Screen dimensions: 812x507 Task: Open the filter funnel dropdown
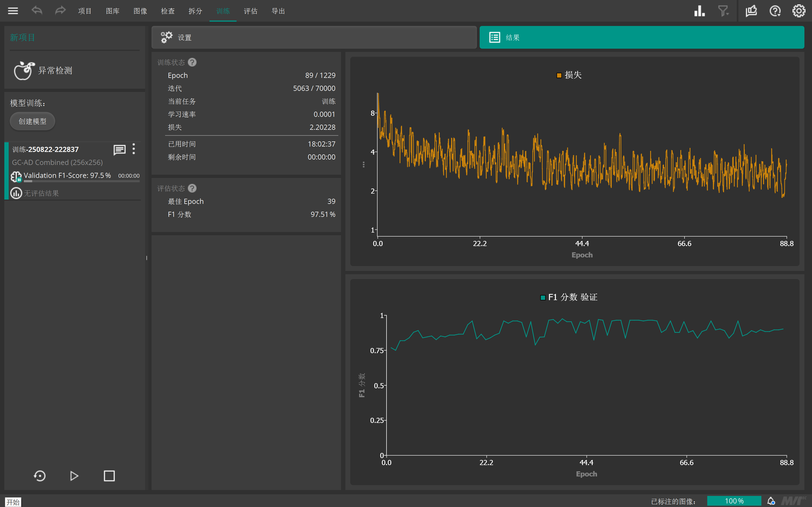click(723, 11)
